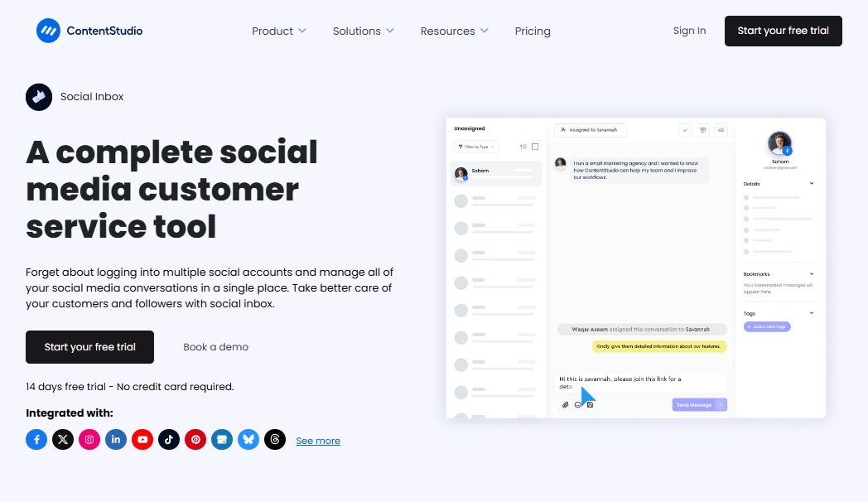Check the select-all checkbox above the conversation list

(534, 146)
